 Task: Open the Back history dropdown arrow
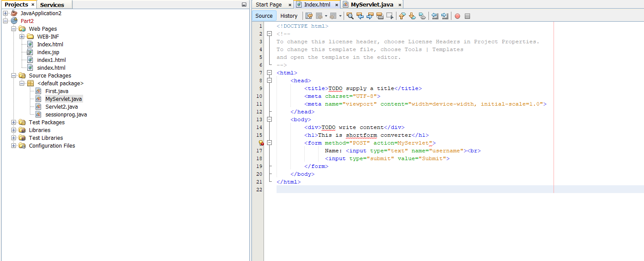[x=326, y=16]
